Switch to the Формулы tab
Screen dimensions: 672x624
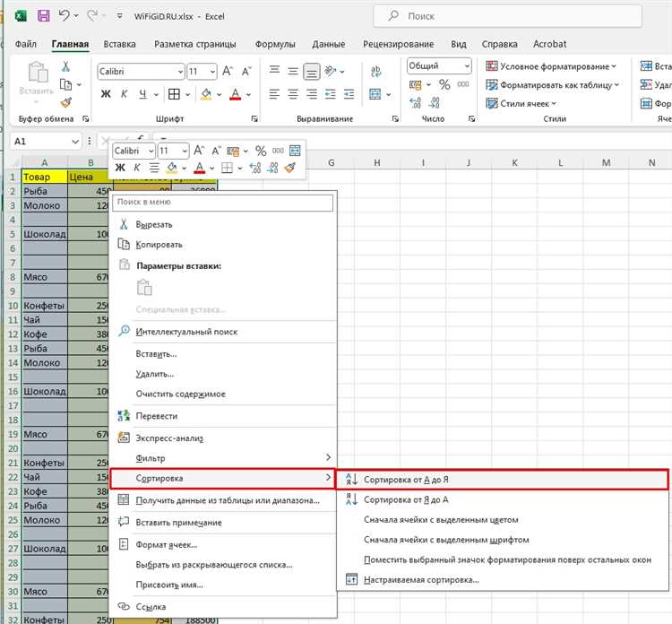[275, 44]
